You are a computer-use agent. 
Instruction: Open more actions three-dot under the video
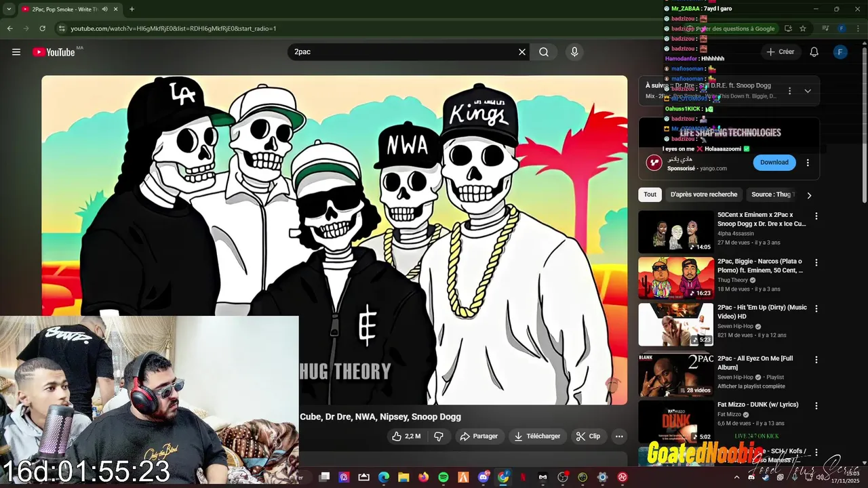click(618, 436)
